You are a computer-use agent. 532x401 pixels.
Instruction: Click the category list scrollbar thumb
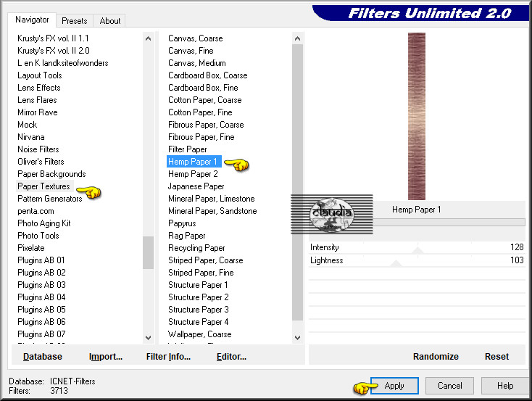click(x=148, y=252)
